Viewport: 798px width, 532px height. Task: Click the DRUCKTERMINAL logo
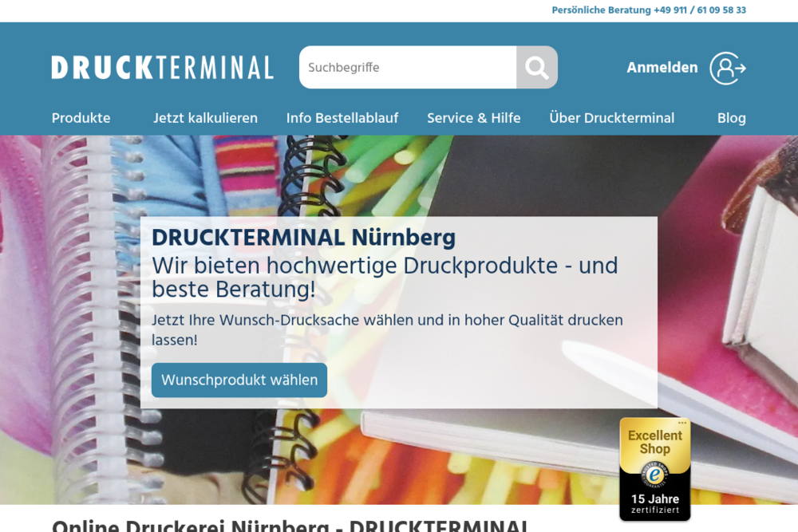(162, 68)
